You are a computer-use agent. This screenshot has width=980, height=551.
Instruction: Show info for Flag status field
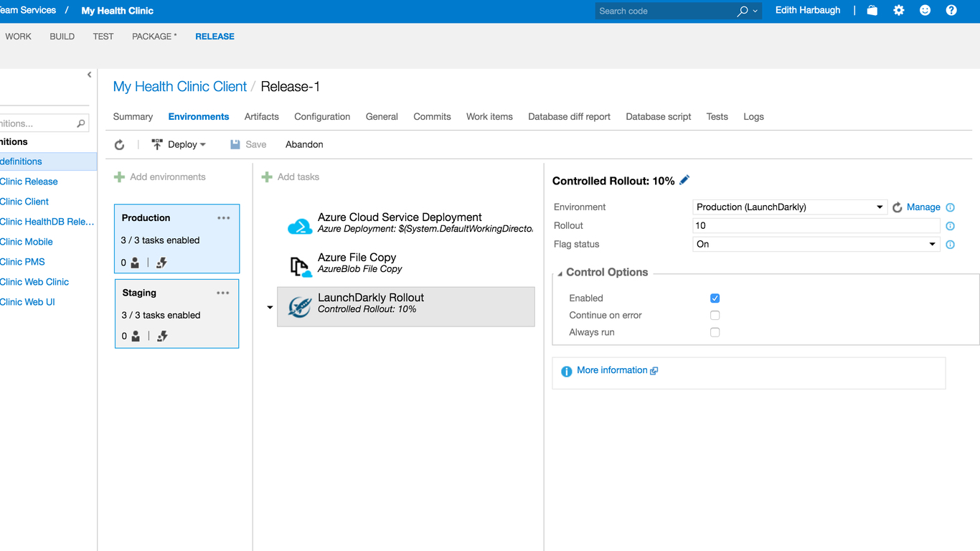[951, 245]
